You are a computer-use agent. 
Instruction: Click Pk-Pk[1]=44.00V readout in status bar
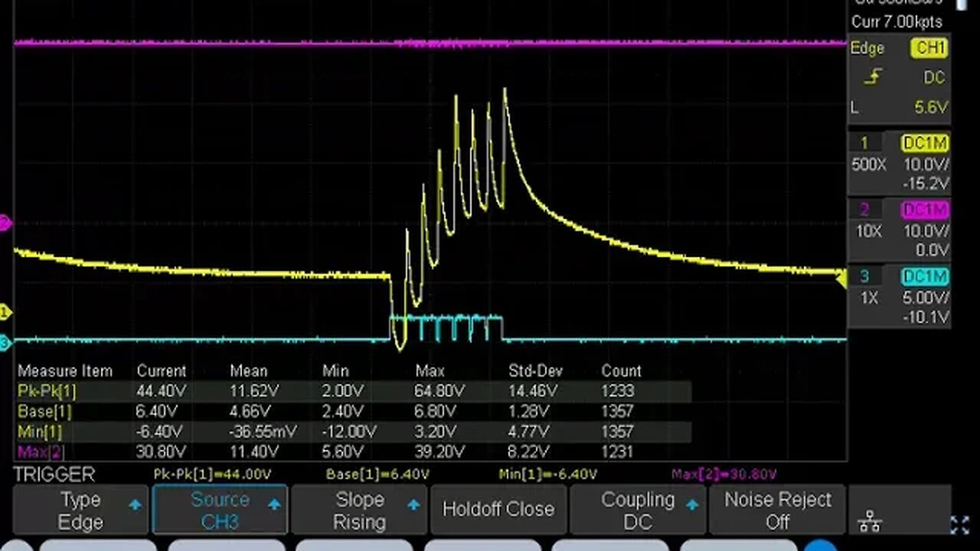[213, 474]
